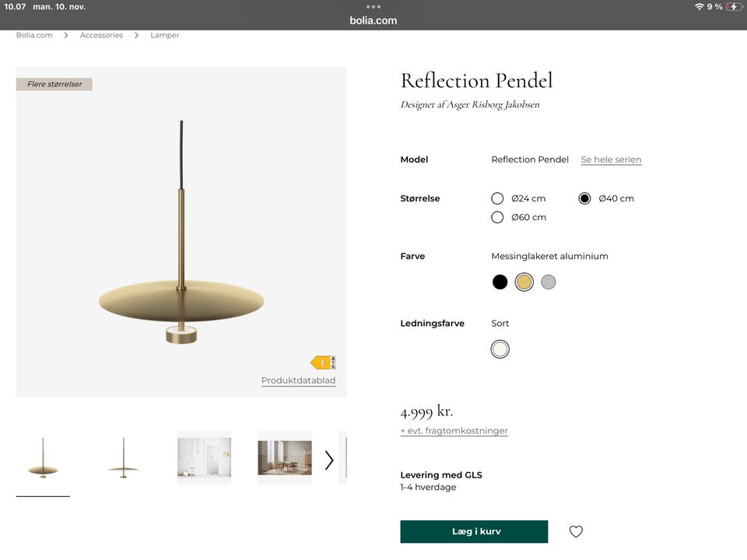The height and width of the screenshot is (560, 747).
Task: Select the second product thumbnail
Action: (x=123, y=458)
